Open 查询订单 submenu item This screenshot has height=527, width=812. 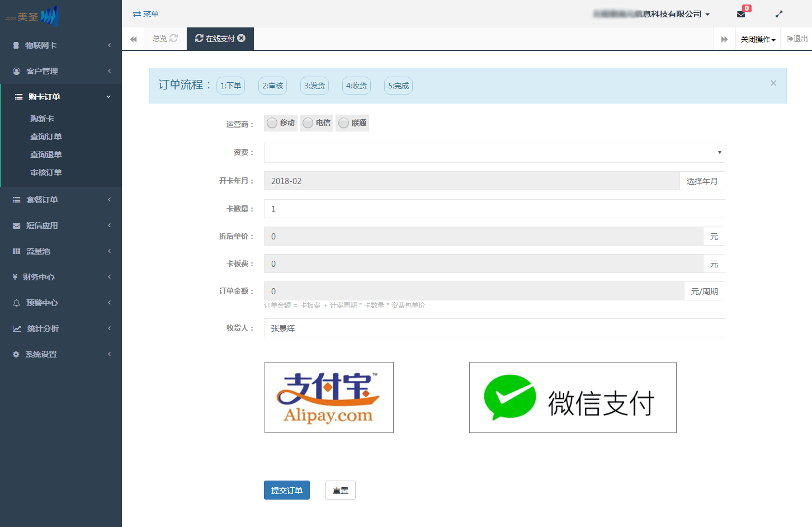point(46,137)
